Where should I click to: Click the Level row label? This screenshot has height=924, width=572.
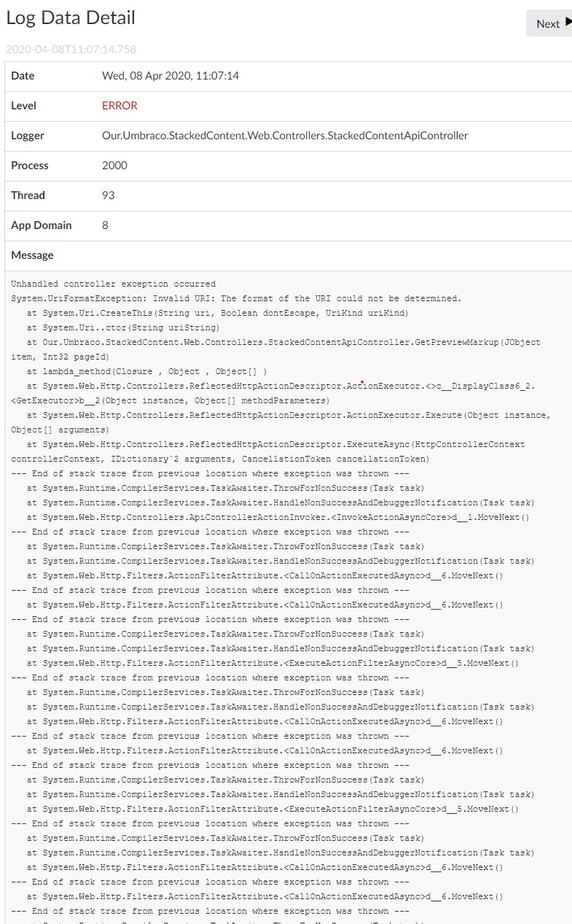23,106
